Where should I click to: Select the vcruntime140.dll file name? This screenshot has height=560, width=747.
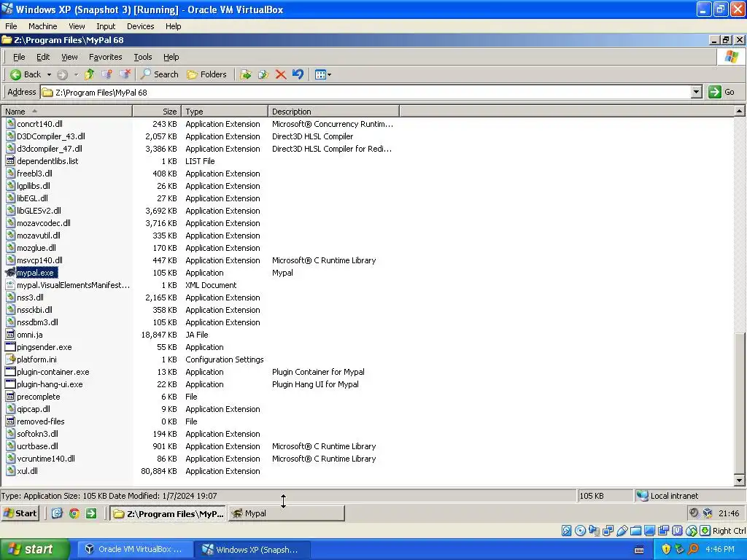46,459
